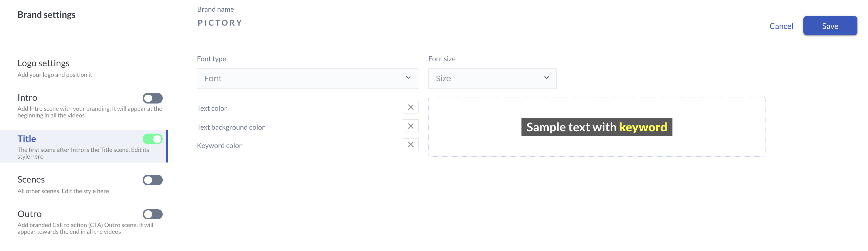
Task: Open Logo settings section
Action: [43, 63]
